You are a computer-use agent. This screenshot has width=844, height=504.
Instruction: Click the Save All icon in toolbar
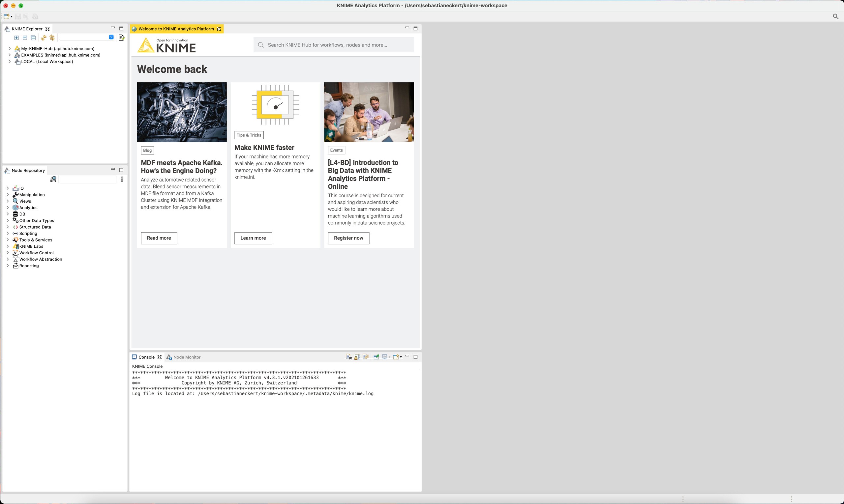(x=35, y=16)
